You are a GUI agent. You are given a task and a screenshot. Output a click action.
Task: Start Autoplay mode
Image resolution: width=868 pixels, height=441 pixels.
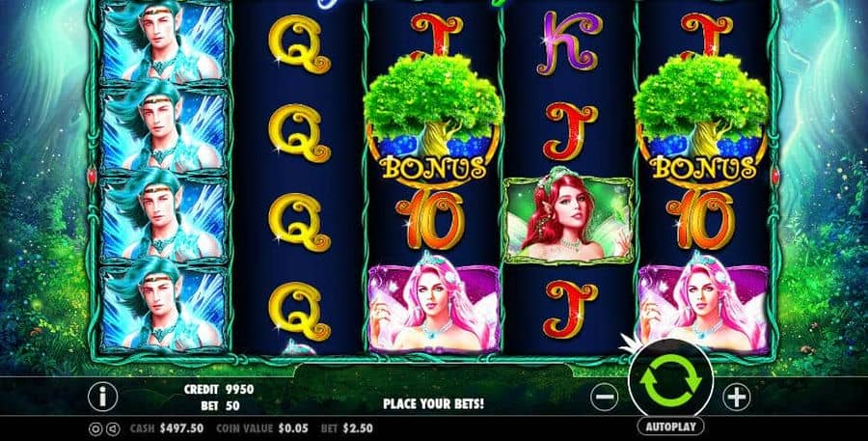click(670, 427)
